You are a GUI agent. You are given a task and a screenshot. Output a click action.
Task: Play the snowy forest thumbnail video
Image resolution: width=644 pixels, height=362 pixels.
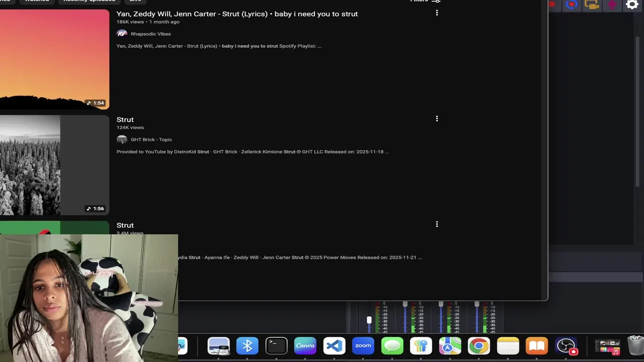click(x=54, y=165)
